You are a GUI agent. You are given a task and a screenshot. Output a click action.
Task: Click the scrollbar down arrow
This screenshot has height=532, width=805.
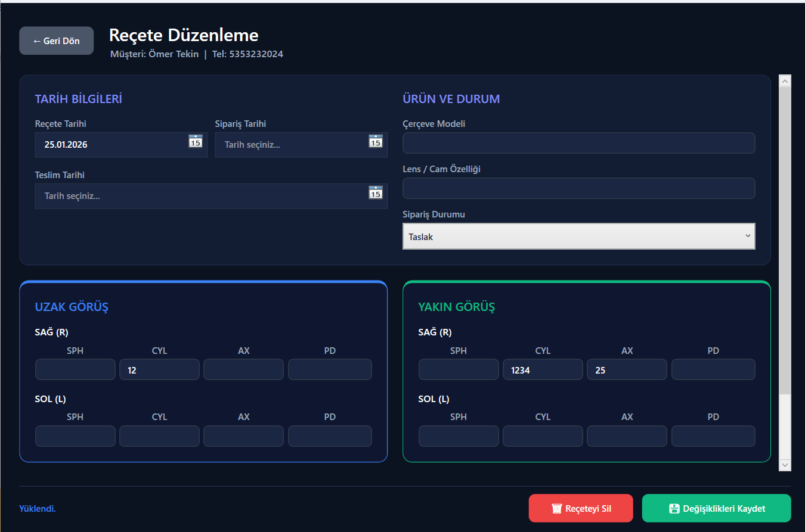pos(785,465)
